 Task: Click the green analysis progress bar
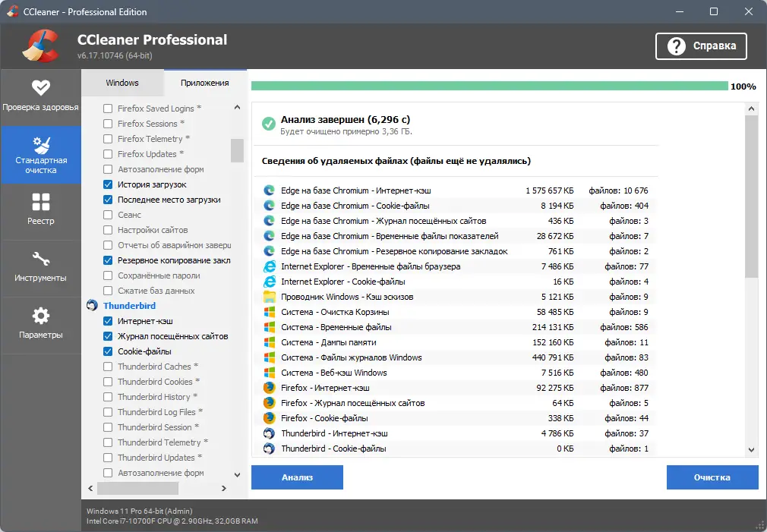click(x=489, y=86)
